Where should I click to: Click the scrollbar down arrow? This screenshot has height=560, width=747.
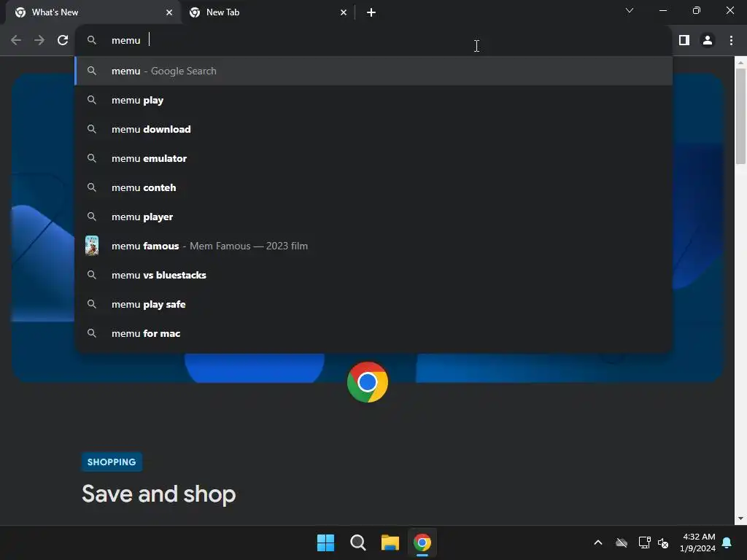(x=740, y=518)
